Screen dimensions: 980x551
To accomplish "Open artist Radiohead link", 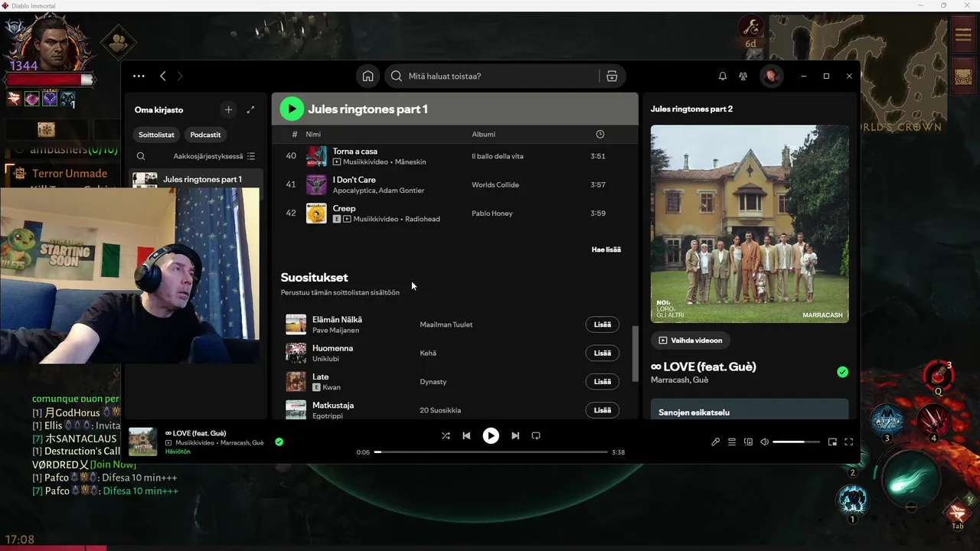I will click(422, 219).
